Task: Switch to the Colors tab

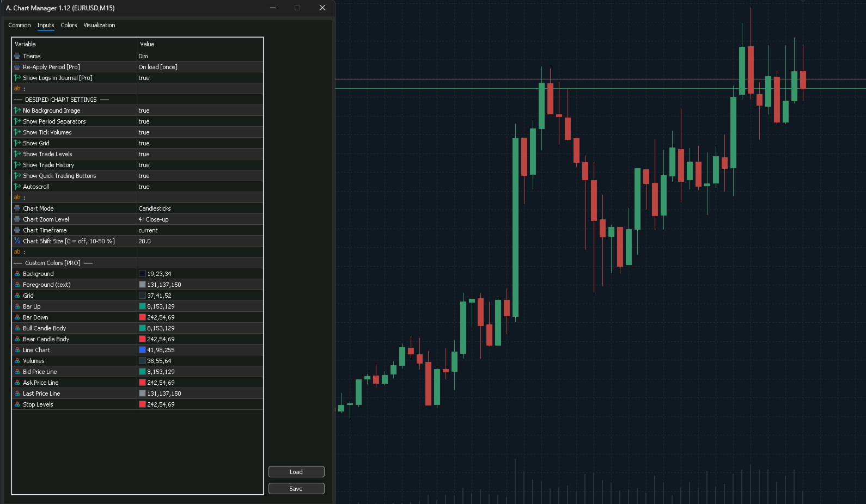Action: [69, 25]
